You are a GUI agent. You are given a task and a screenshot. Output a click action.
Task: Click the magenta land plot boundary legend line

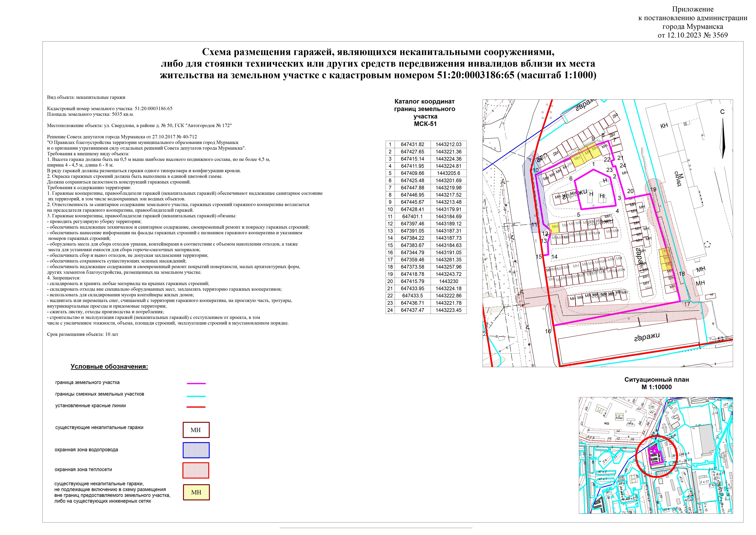pos(196,383)
